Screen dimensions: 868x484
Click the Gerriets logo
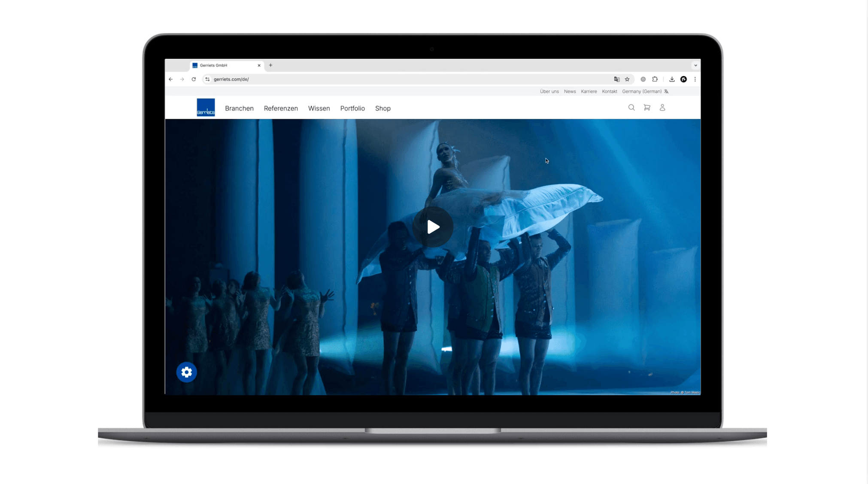[206, 107]
